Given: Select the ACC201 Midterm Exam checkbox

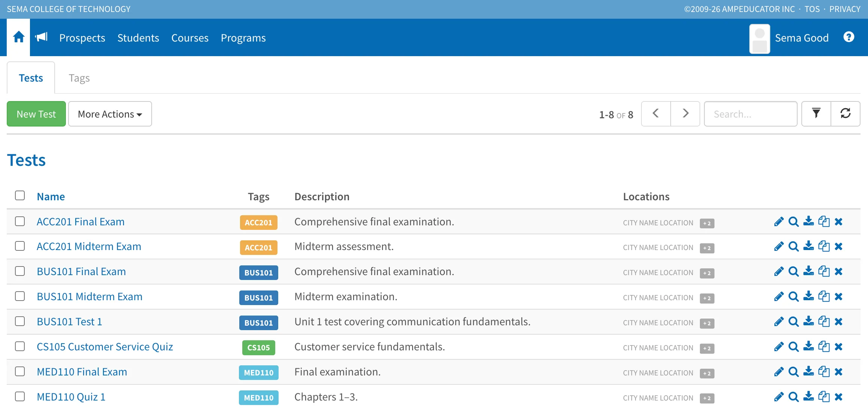Looking at the screenshot, I should point(20,246).
